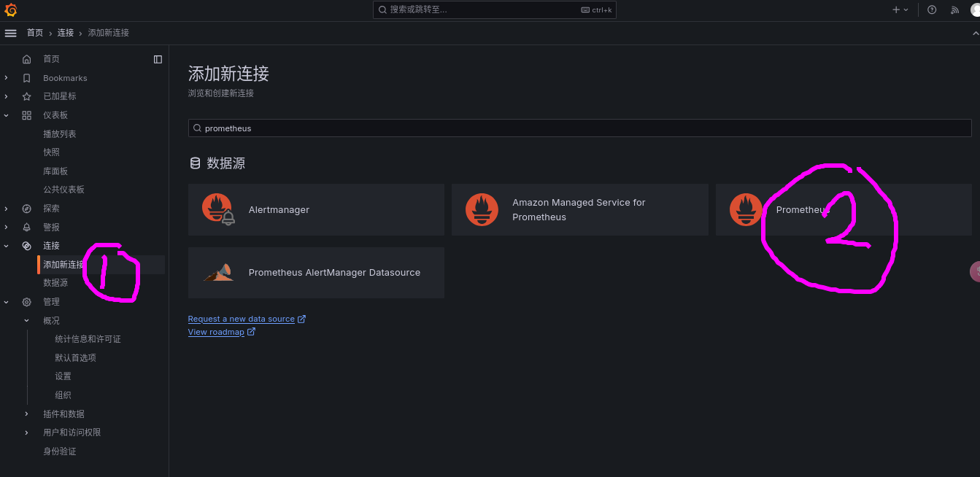
Task: Click the connections link icon in sidebar
Action: point(27,246)
